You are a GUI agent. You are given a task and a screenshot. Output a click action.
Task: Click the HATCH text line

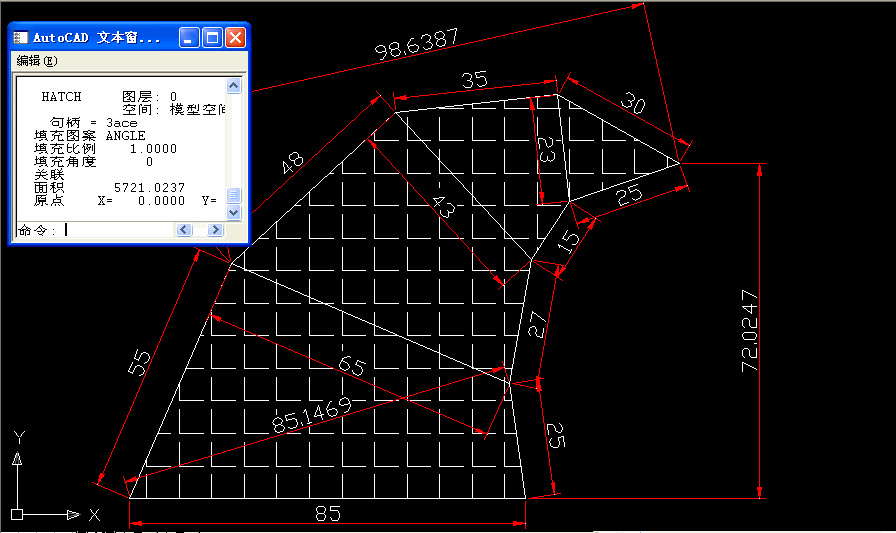61,97
